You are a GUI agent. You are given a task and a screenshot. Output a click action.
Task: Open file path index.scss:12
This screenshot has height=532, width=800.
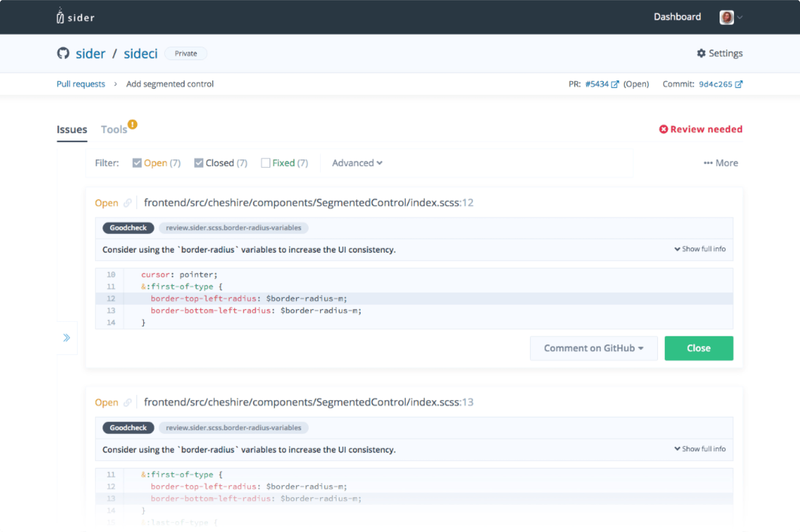(308, 203)
